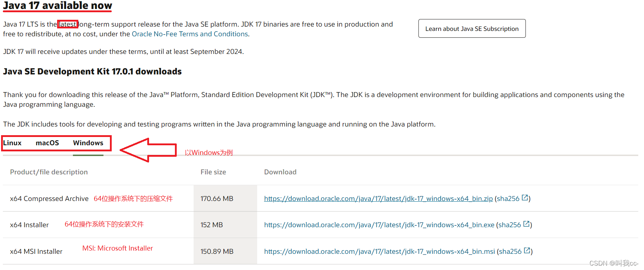Image resolution: width=644 pixels, height=270 pixels.
Task: Click Java SE Development Kit 17.0.1 downloads heading
Action: point(92,72)
